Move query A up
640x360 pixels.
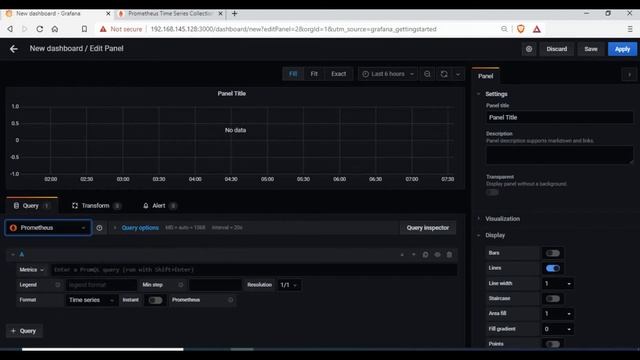coord(402,255)
